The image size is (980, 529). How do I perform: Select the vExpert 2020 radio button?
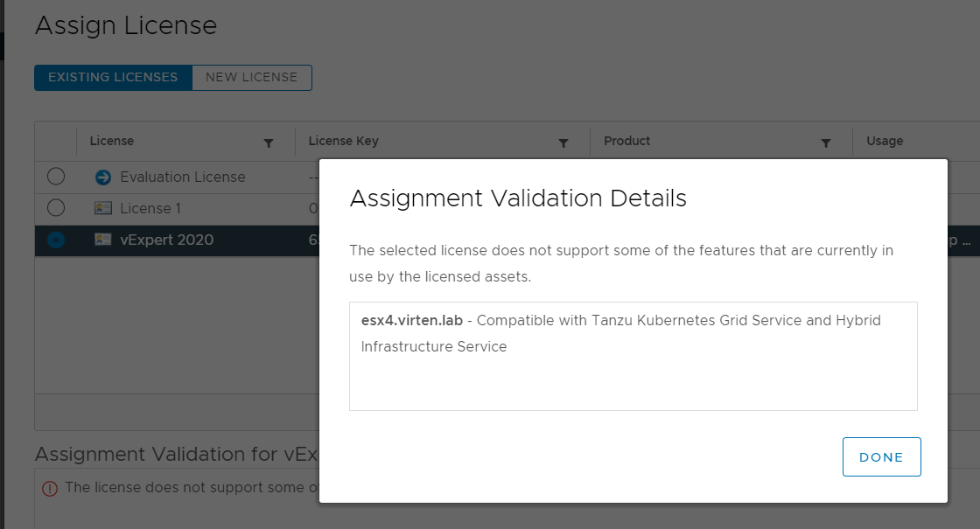pyautogui.click(x=56, y=240)
